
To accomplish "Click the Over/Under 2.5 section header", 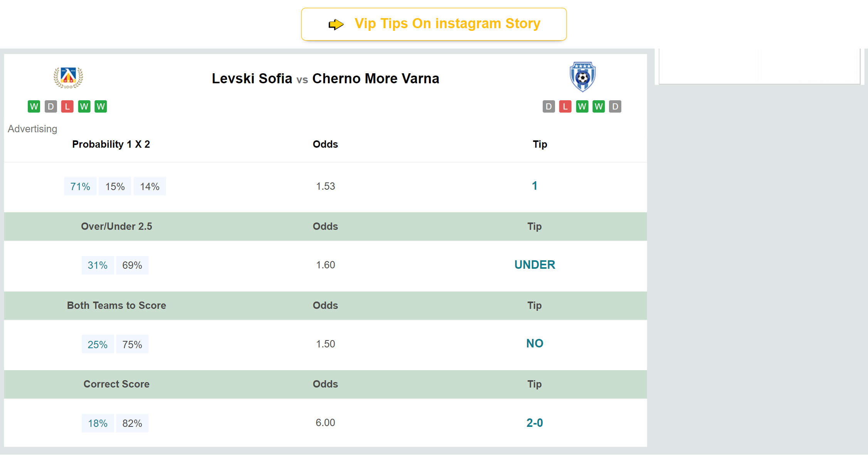I will [116, 226].
